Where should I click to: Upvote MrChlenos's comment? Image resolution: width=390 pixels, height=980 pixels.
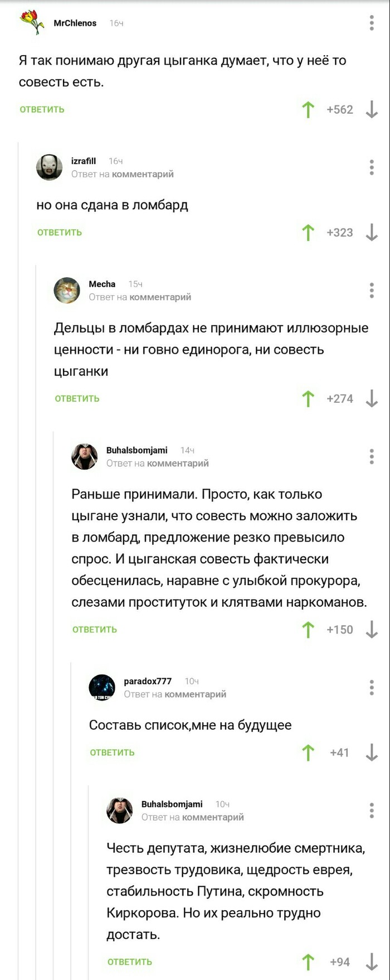click(x=308, y=110)
